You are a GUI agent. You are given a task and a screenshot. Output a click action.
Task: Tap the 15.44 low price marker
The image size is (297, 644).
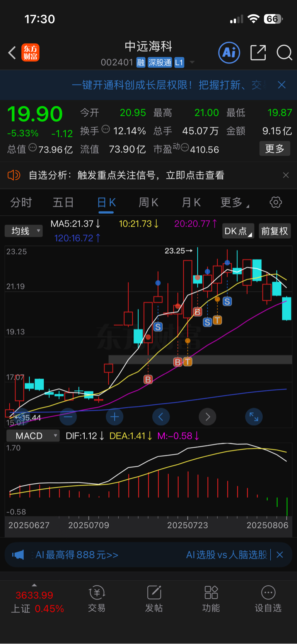27,417
